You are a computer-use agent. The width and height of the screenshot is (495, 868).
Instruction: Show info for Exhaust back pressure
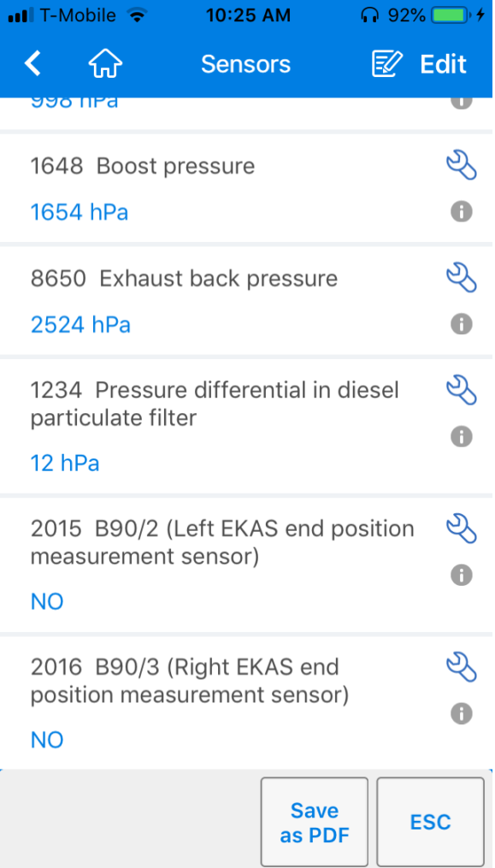pyautogui.click(x=461, y=324)
